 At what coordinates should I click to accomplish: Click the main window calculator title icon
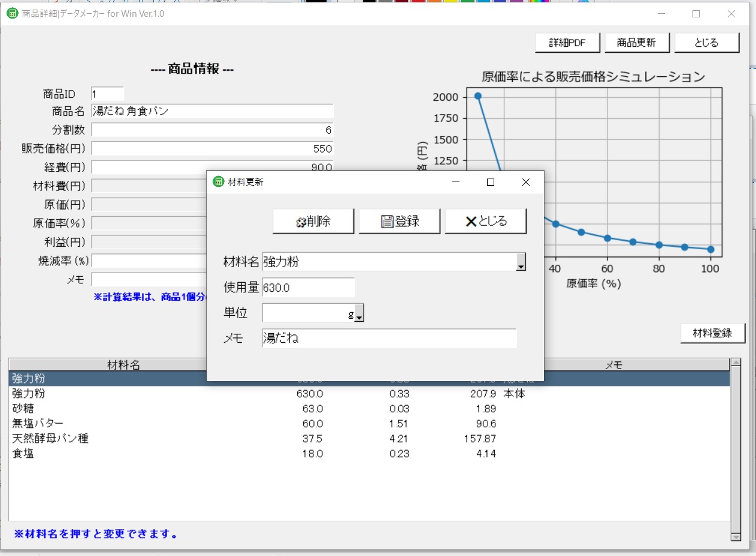(12, 13)
